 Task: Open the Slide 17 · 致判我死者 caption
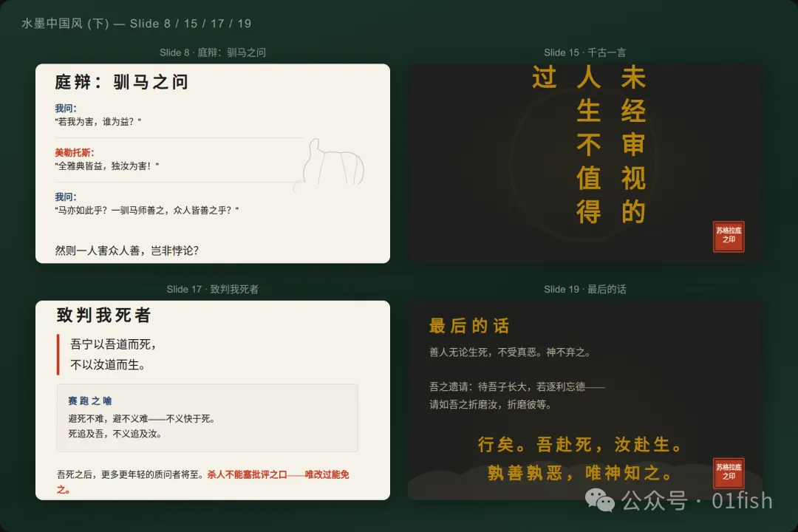pyautogui.click(x=212, y=289)
